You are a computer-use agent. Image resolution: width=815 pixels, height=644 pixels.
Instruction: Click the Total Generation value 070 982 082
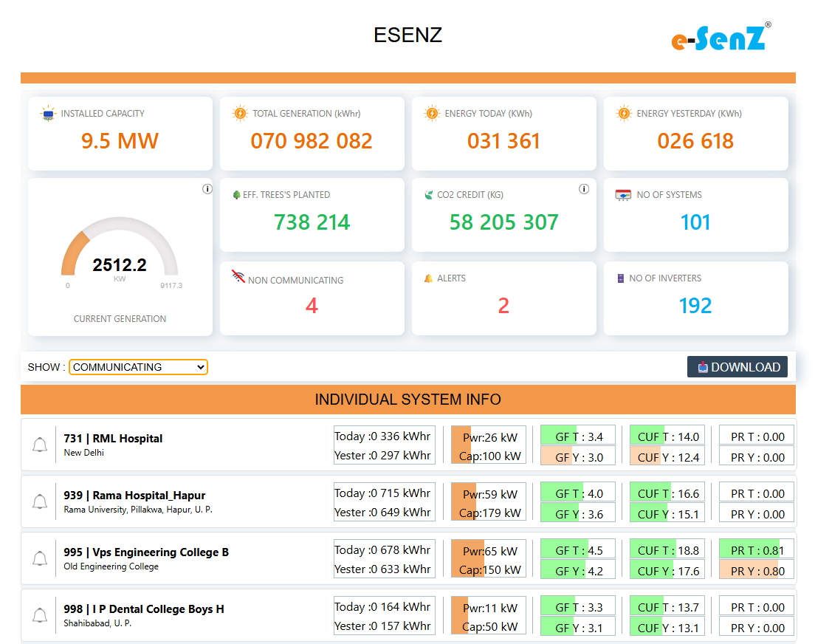pos(312,141)
